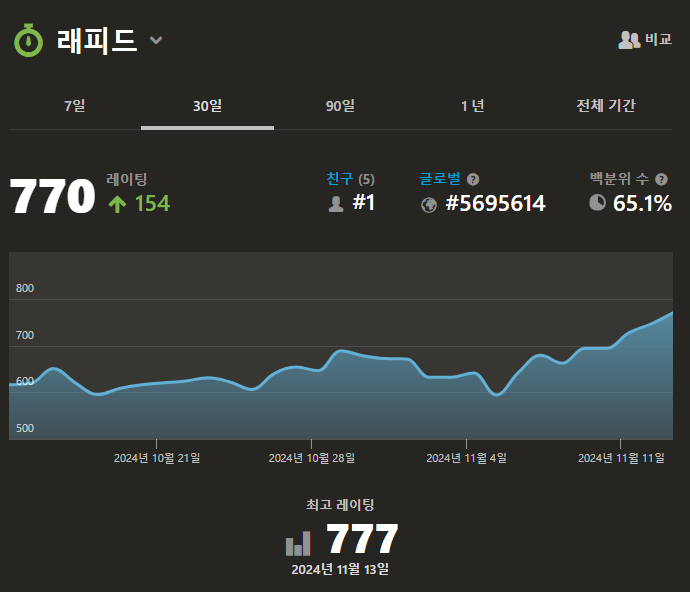Click the current rating 770

(52, 196)
